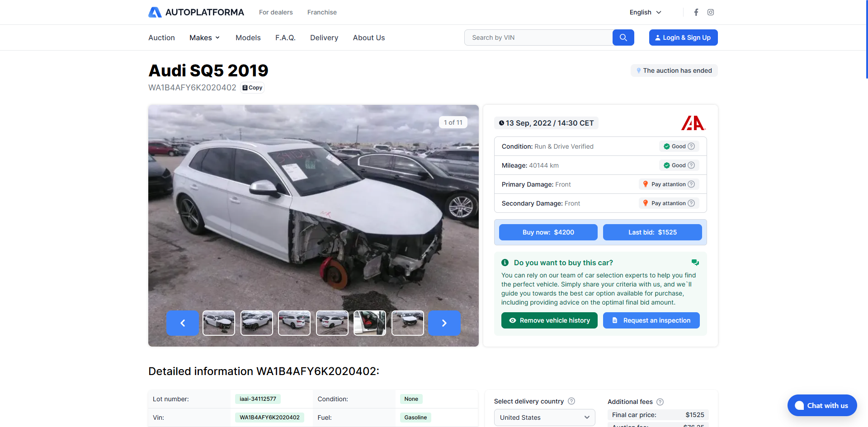Click Login & Sign Up button

(x=683, y=38)
